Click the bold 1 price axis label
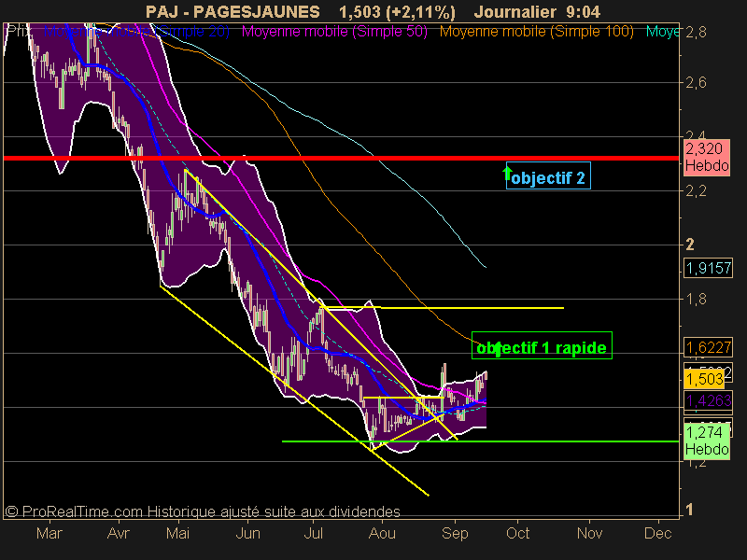The height and width of the screenshot is (560, 747). 689,510
